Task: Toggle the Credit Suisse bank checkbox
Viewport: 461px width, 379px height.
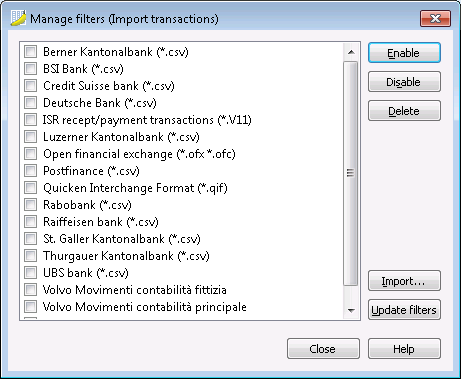Action: pos(30,86)
